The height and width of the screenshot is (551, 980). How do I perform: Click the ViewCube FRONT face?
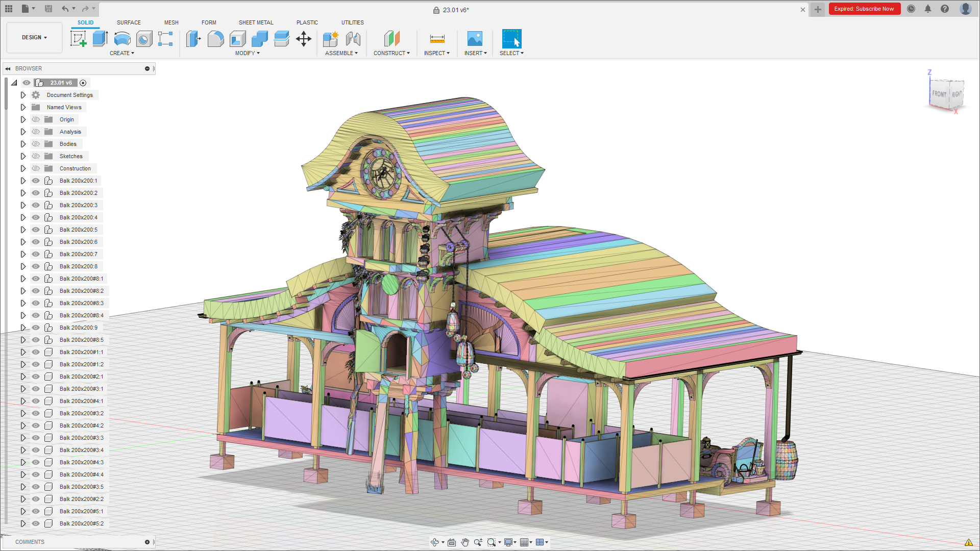point(938,94)
